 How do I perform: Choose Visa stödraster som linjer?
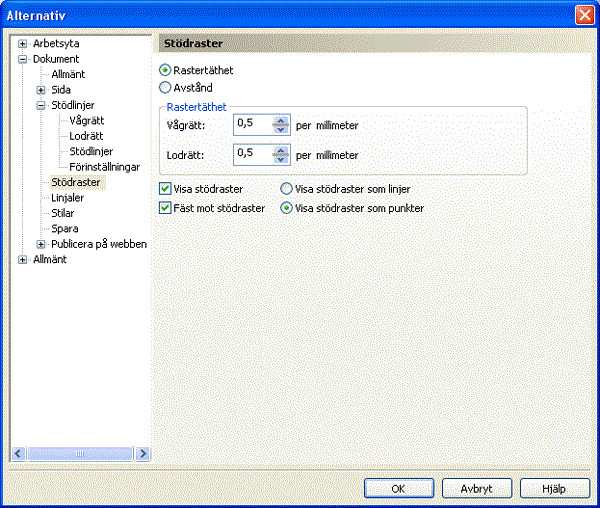coord(287,188)
